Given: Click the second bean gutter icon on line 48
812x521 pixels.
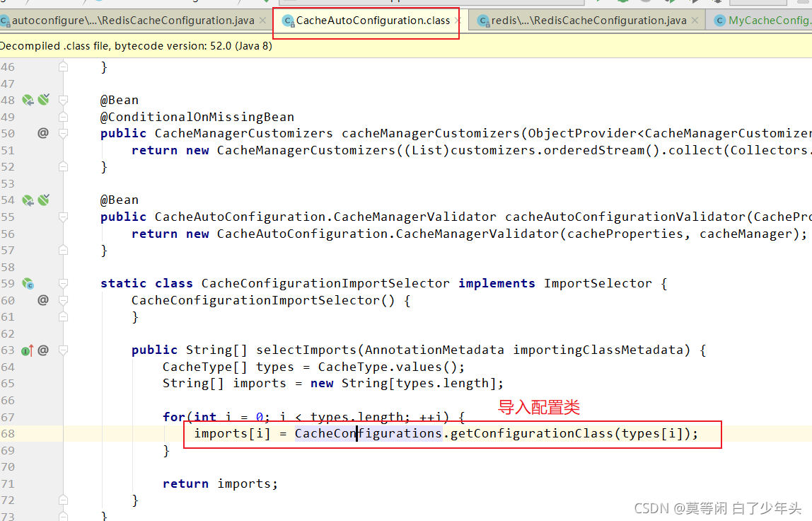Looking at the screenshot, I should coord(44,99).
